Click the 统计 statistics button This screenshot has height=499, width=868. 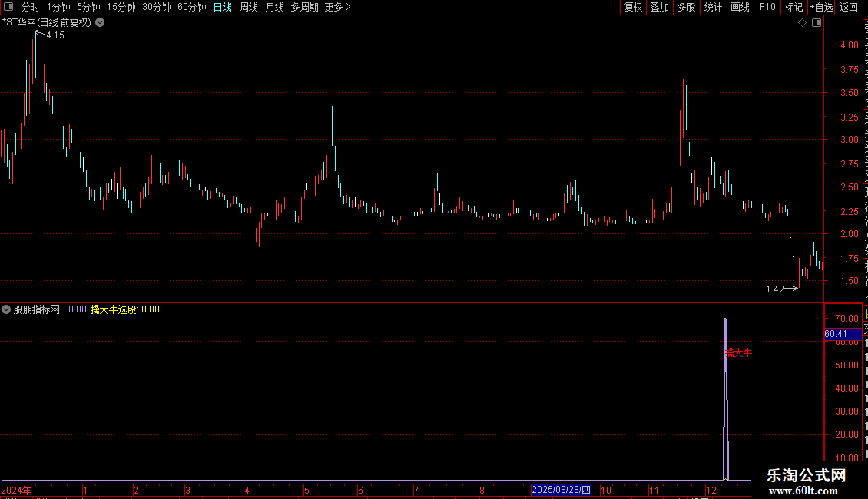pyautogui.click(x=713, y=7)
